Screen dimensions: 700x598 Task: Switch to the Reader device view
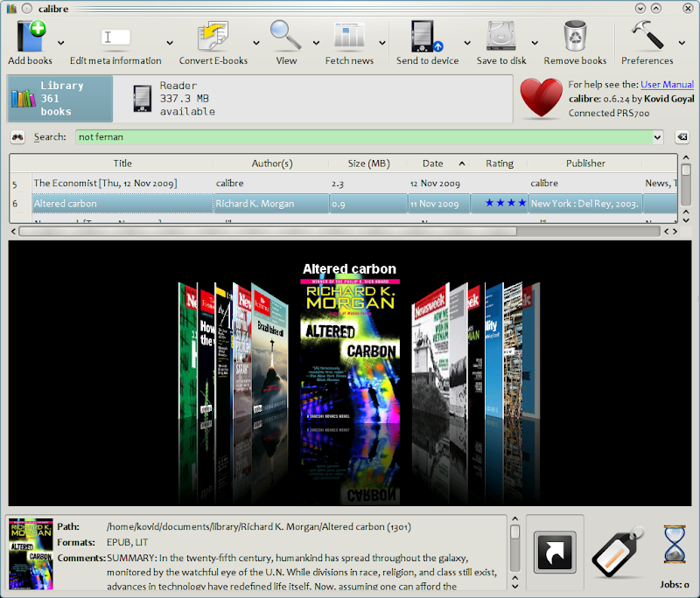click(174, 99)
